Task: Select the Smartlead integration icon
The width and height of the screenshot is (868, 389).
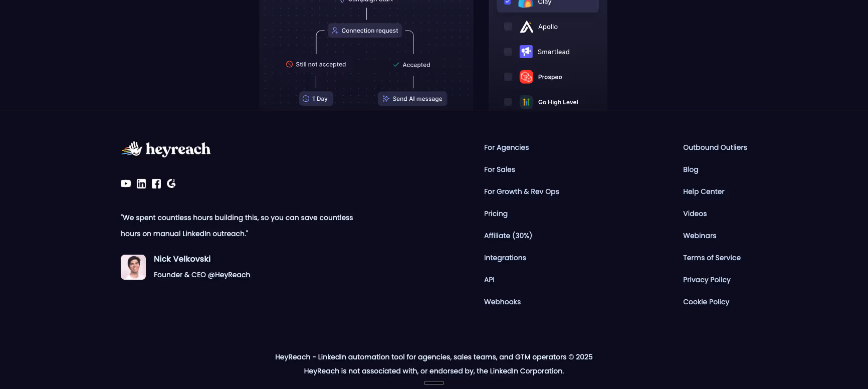Action: coord(526,52)
